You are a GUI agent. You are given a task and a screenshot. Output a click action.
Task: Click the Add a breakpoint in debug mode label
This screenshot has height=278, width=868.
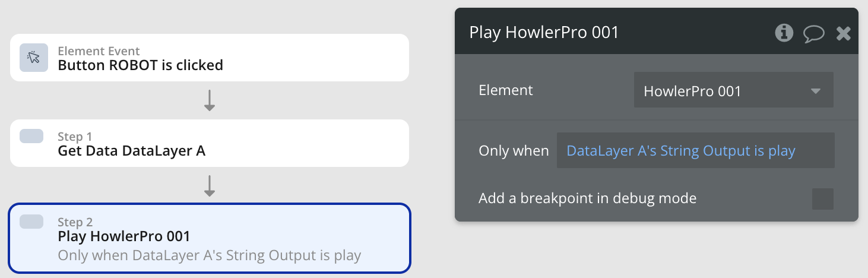coord(587,198)
